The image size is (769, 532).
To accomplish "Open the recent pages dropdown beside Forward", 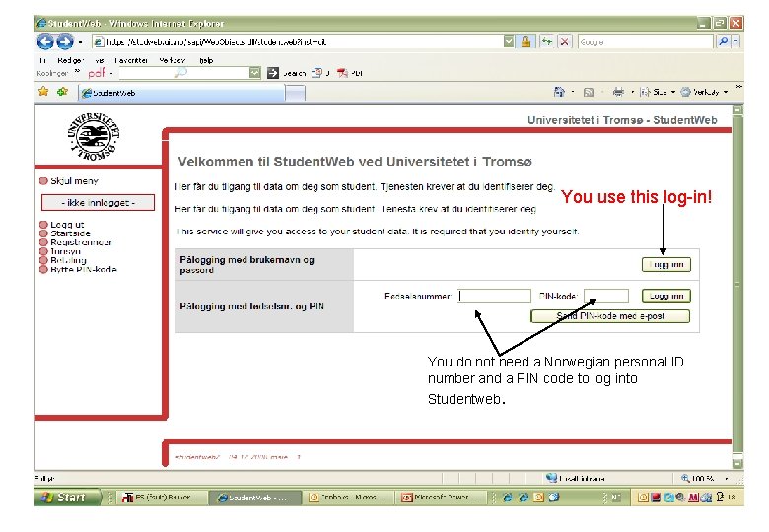I will 81,42.
